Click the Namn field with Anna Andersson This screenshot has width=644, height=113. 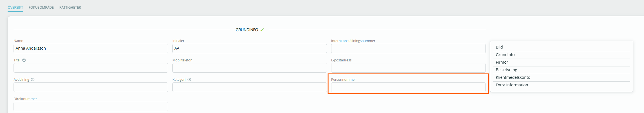coord(91,49)
